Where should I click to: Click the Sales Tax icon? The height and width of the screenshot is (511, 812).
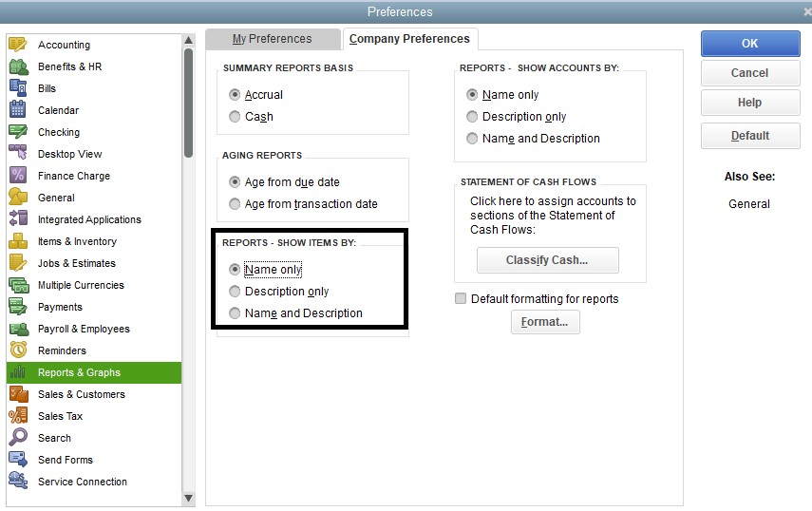point(18,416)
